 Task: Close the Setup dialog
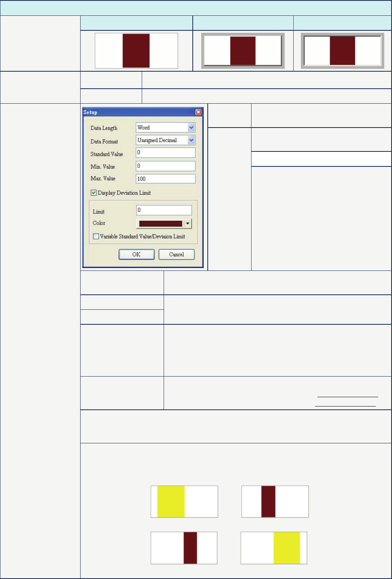click(x=198, y=112)
